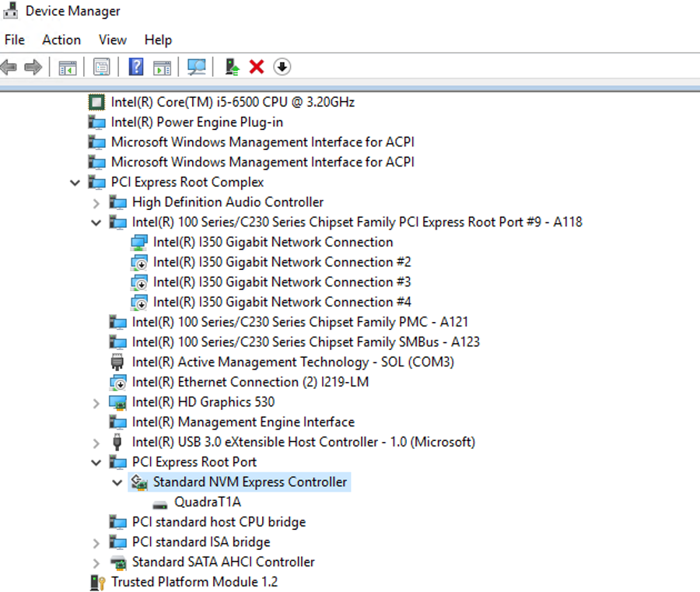Select Intel(R) I350 Gigabit Network Connection #4
Image resolution: width=700 pixels, height=592 pixels.
(282, 303)
